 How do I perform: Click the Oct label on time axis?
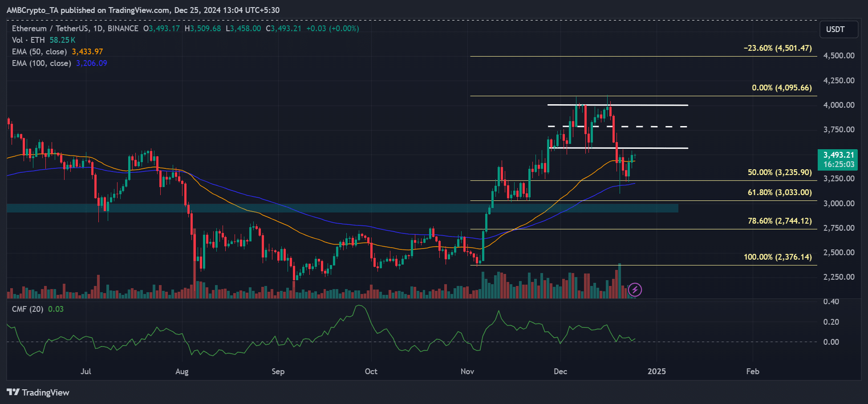(371, 371)
